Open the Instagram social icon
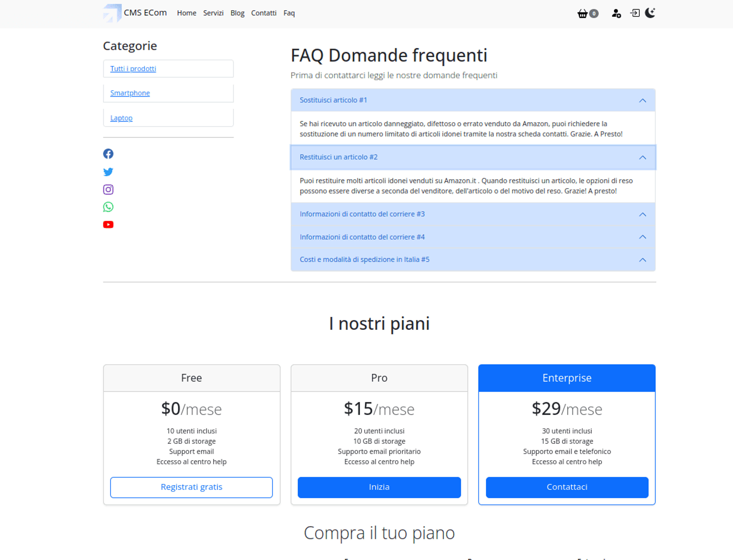Viewport: 733px width, 560px height. (x=108, y=189)
